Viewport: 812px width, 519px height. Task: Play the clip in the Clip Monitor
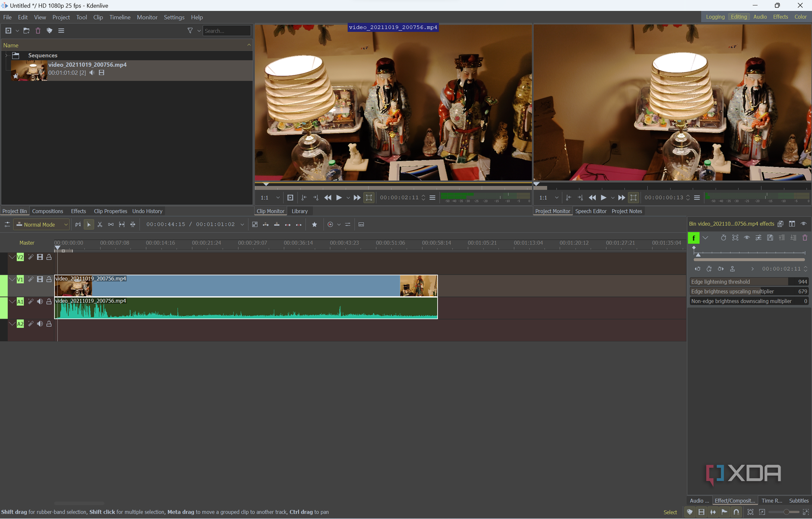click(x=339, y=197)
